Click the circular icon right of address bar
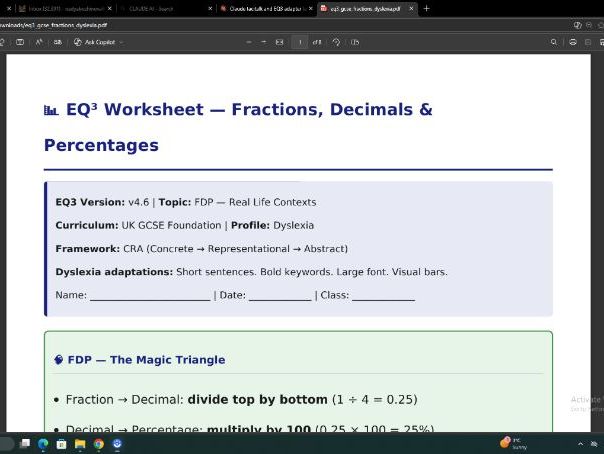 [589, 25]
